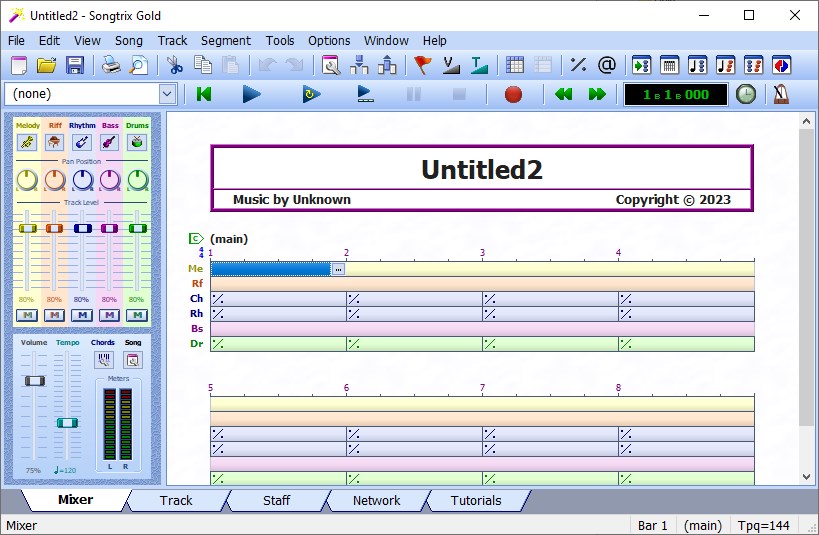Click the master Volume slider handle
Image resolution: width=819 pixels, height=535 pixels.
point(35,381)
